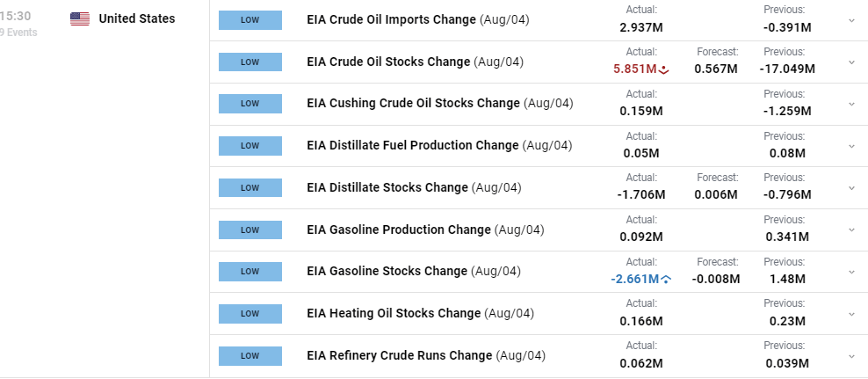Expand EIA Gasoline Stocks Change chevron
This screenshot has width=868, height=379.
pyautogui.click(x=851, y=272)
